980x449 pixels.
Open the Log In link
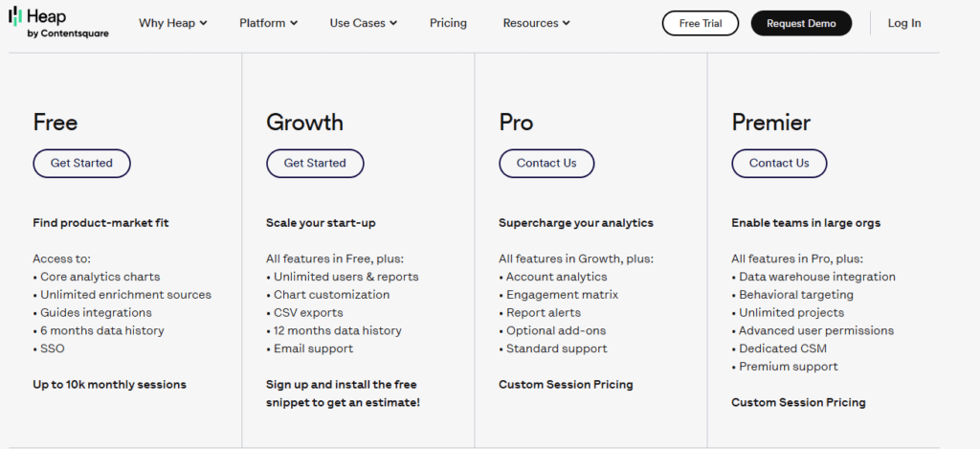[x=903, y=23]
